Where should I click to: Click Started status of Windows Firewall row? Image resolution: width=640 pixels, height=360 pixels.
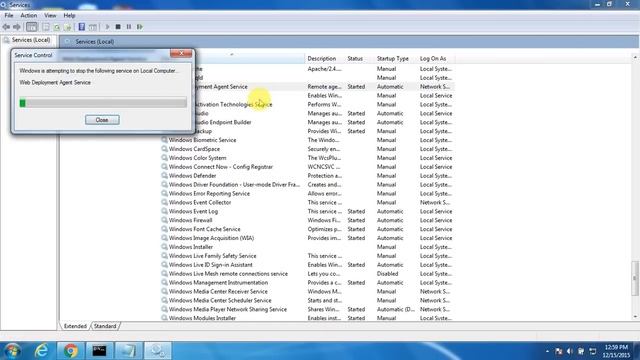pos(356,220)
